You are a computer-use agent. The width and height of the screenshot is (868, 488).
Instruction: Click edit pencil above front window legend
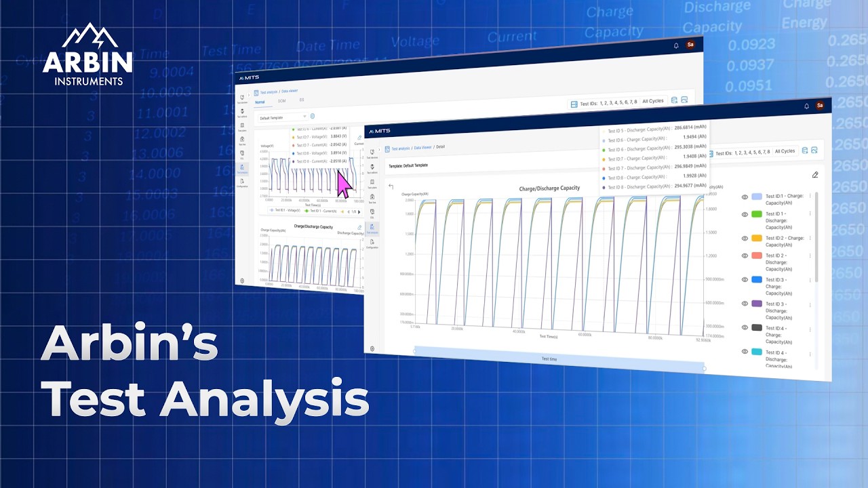(815, 175)
